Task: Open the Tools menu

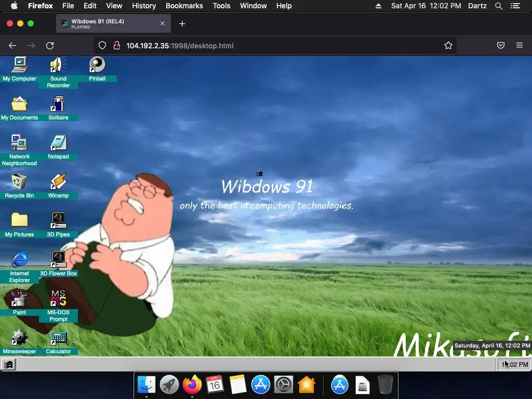Action: point(221,6)
